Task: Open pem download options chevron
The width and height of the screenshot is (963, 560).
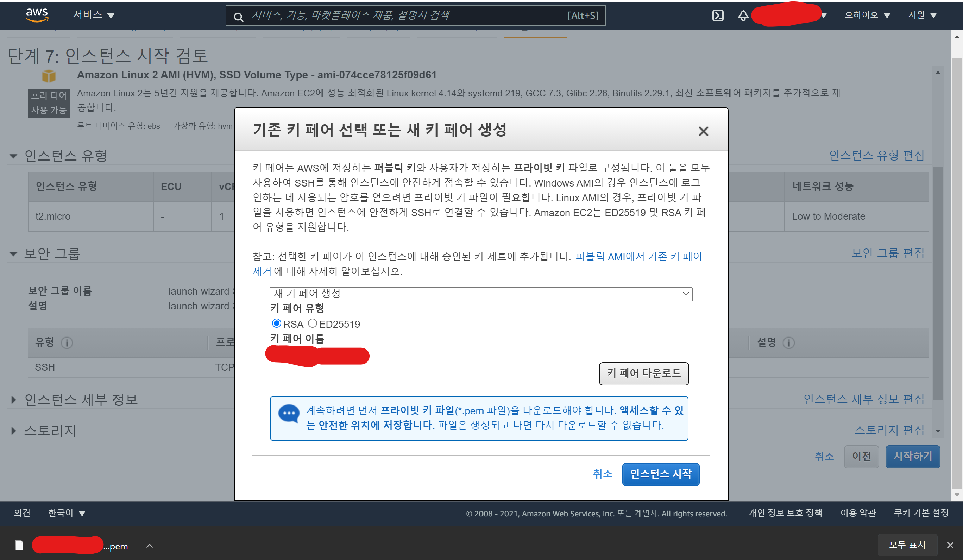Action: [x=150, y=546]
